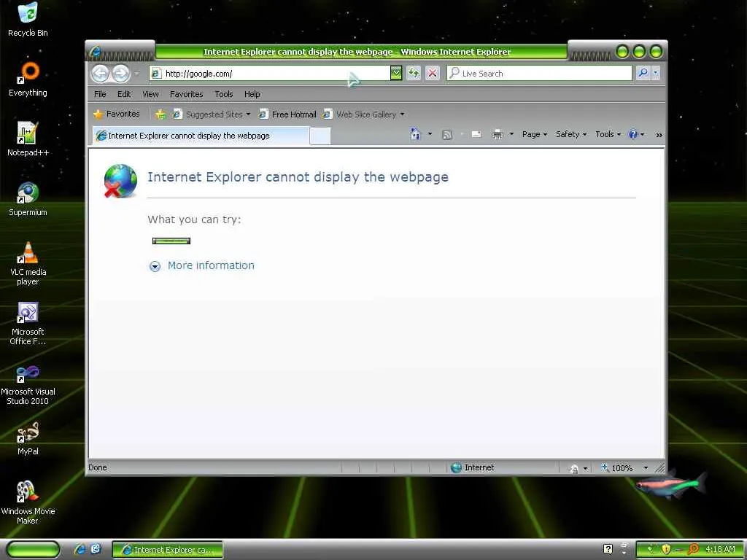Run search with the magnifier button

tap(643, 74)
